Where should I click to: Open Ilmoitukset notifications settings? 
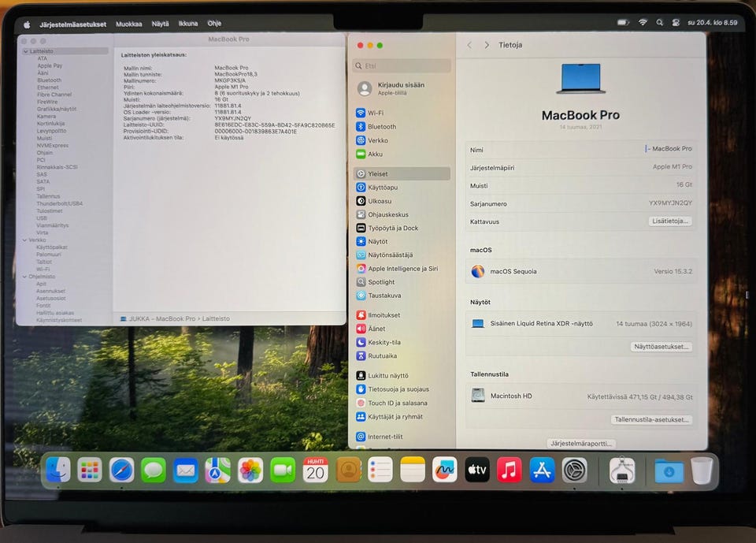click(402, 315)
